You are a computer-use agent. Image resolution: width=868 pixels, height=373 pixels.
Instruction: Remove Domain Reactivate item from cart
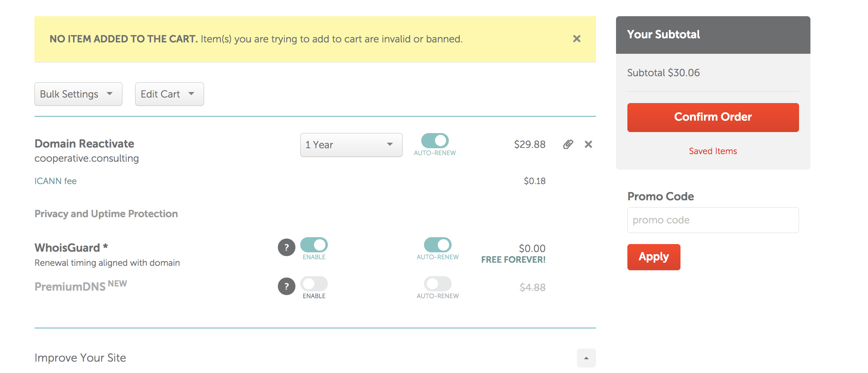(x=588, y=144)
